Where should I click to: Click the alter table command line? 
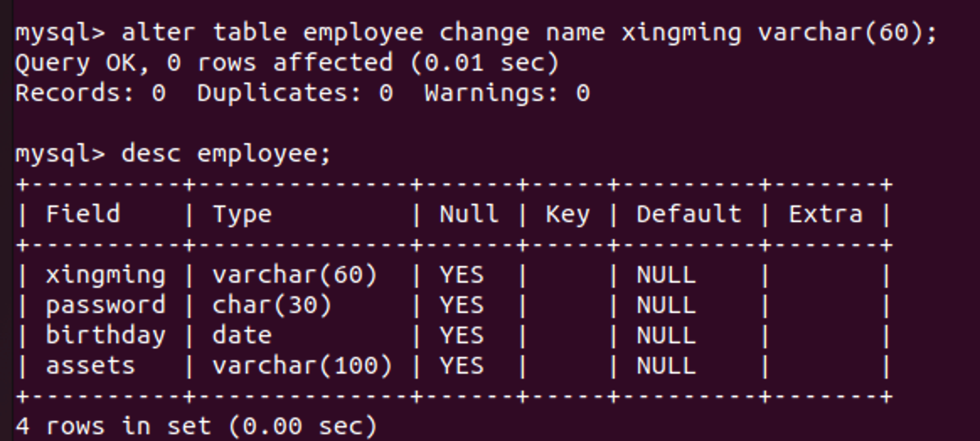tap(476, 34)
